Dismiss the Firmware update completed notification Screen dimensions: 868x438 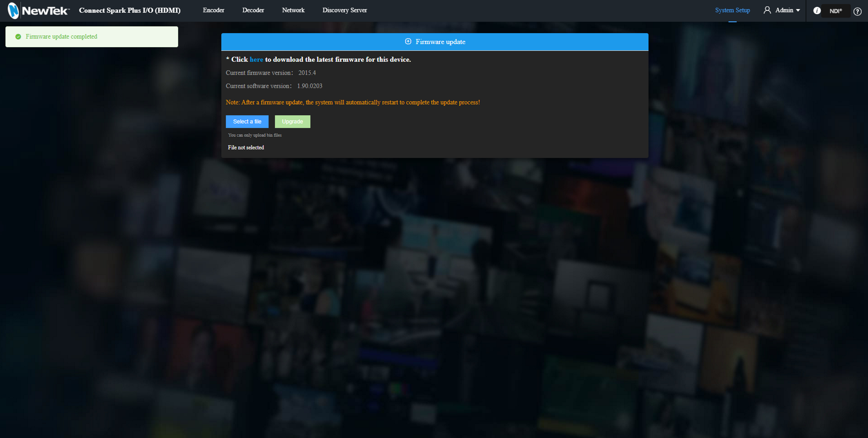coord(91,36)
